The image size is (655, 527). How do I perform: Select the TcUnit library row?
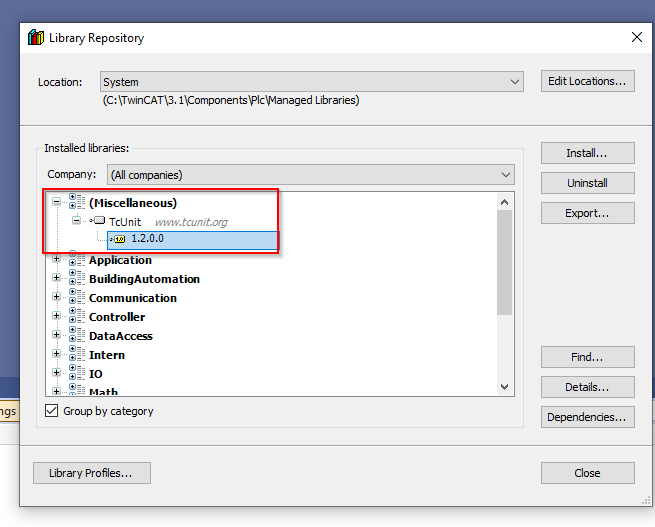point(125,222)
